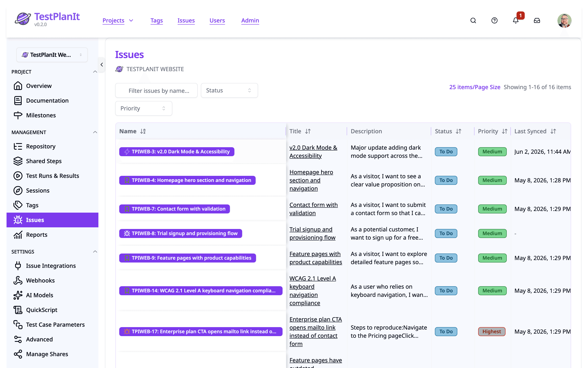Open the TPIWEB-8 Trial signup badge

pyautogui.click(x=180, y=233)
